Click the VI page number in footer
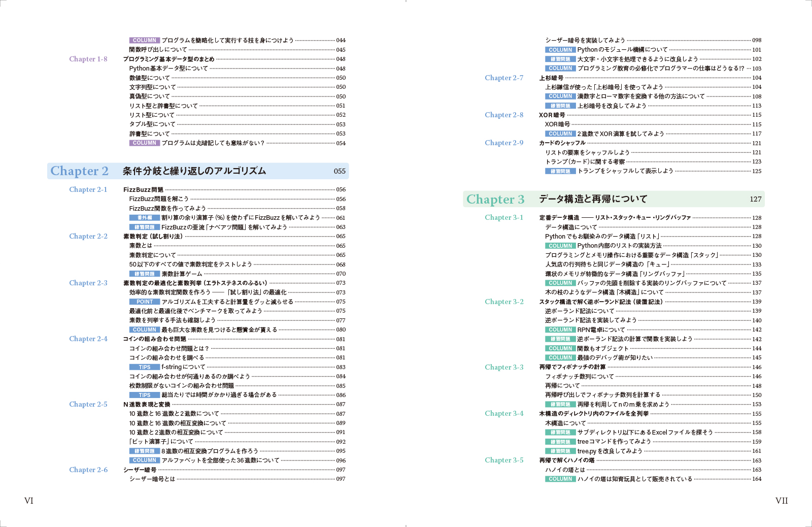The width and height of the screenshot is (812, 527). click(29, 501)
